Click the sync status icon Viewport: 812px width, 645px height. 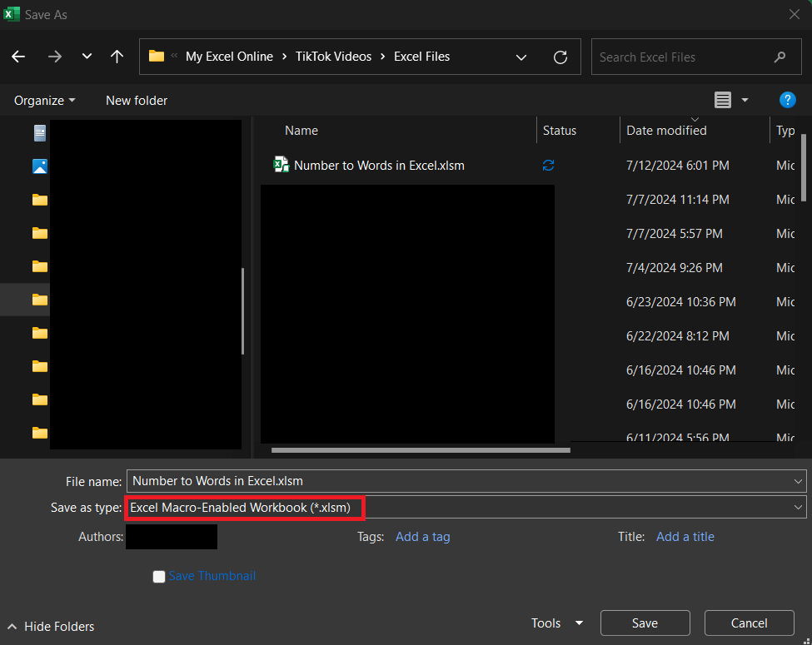click(x=548, y=165)
